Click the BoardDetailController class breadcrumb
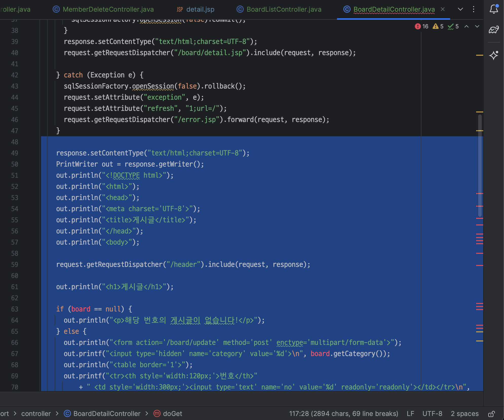The image size is (504, 420). coord(107,414)
